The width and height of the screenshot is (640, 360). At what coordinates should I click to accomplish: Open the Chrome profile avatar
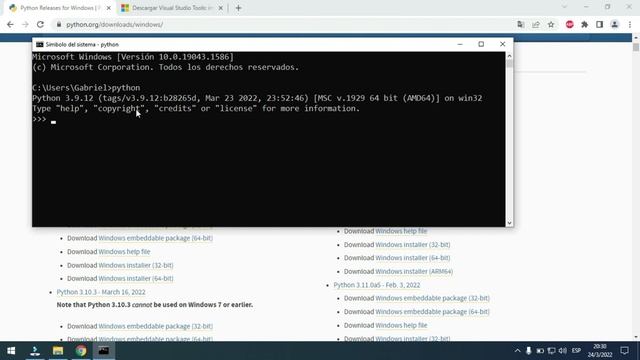[614, 24]
